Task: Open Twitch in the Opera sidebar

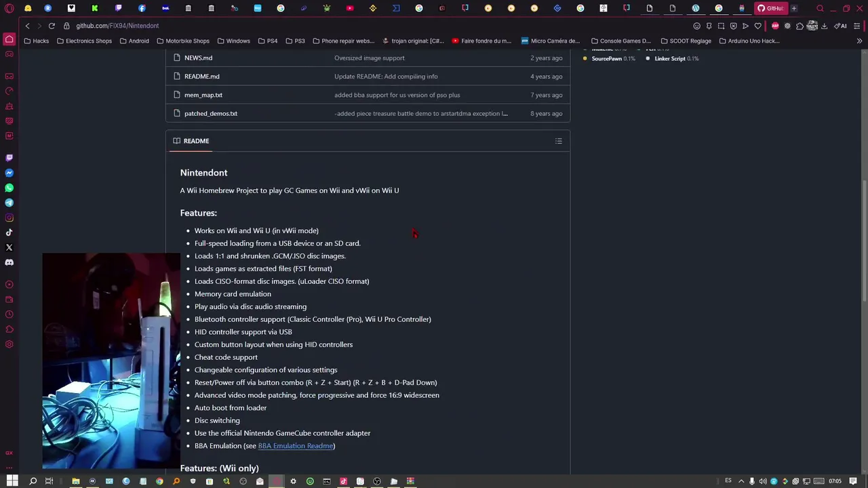Action: [9, 158]
